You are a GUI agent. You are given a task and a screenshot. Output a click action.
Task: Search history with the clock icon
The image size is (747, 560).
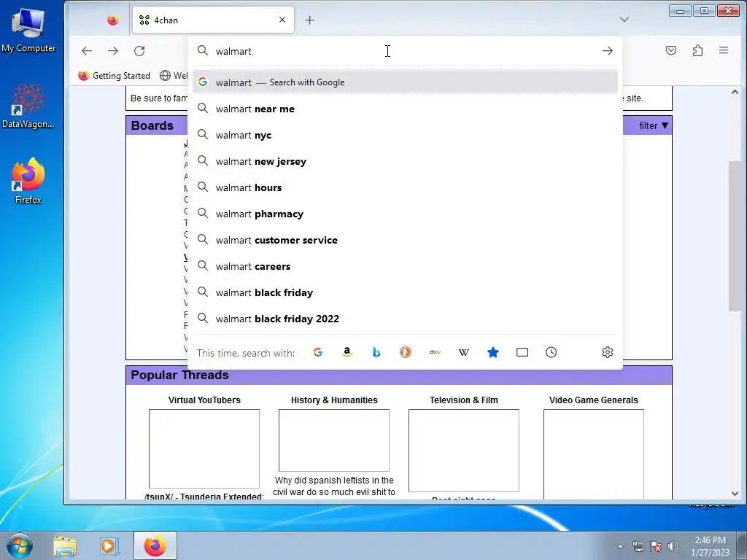[x=551, y=352]
